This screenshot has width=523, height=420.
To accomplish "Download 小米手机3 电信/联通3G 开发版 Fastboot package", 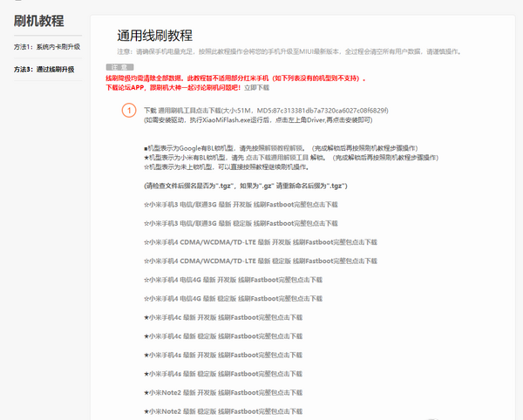I will click(x=241, y=204).
